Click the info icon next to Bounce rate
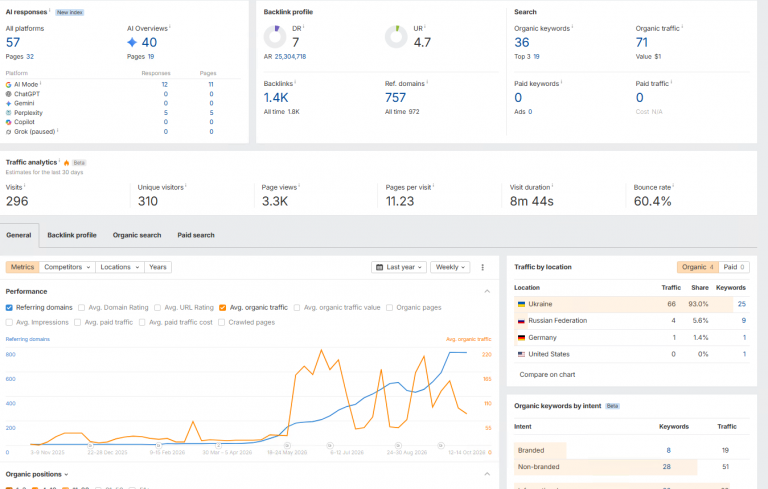Image resolution: width=768 pixels, height=489 pixels. pos(673,186)
